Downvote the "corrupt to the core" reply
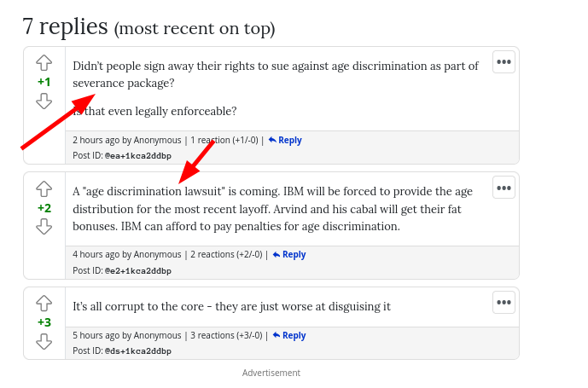Image resolution: width=588 pixels, height=388 pixels. [x=44, y=341]
